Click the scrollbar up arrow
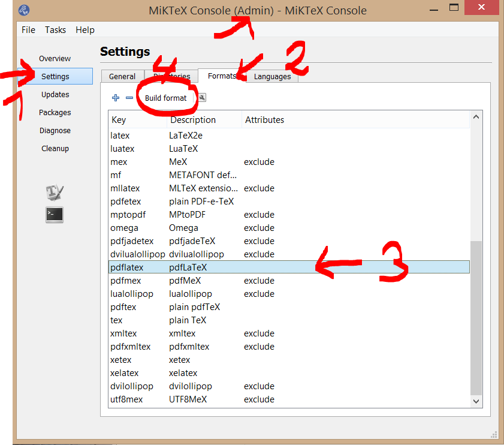This screenshot has width=504, height=445. click(476, 117)
